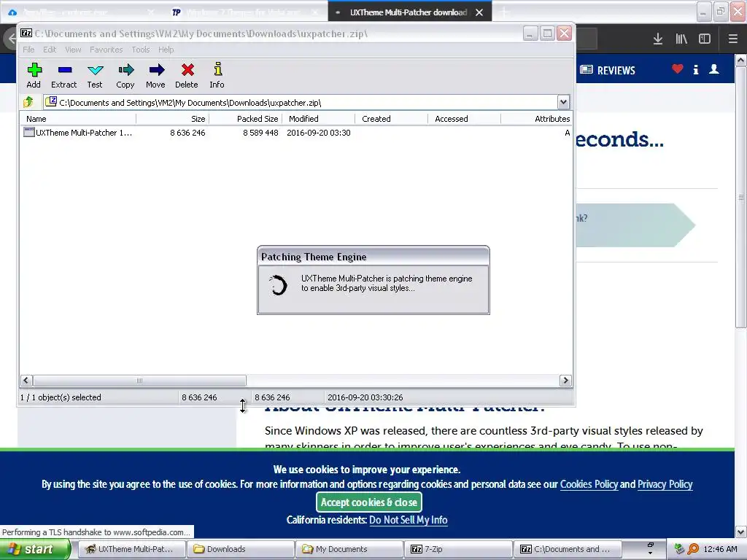Click the Softpedia user account icon
Screen dimensions: 747x560
tap(714, 69)
